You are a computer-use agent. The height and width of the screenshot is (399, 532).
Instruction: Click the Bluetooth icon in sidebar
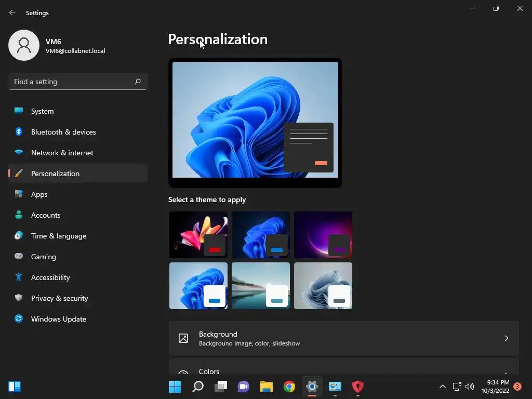tap(19, 131)
